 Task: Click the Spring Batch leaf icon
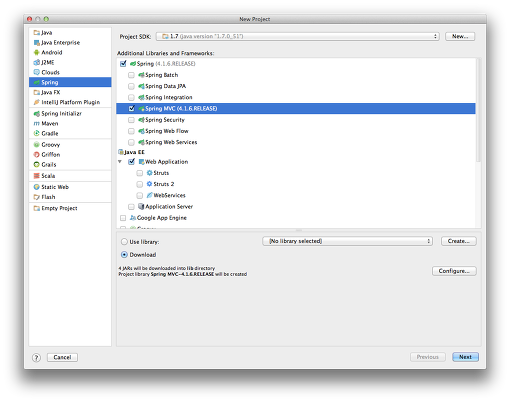(141, 75)
